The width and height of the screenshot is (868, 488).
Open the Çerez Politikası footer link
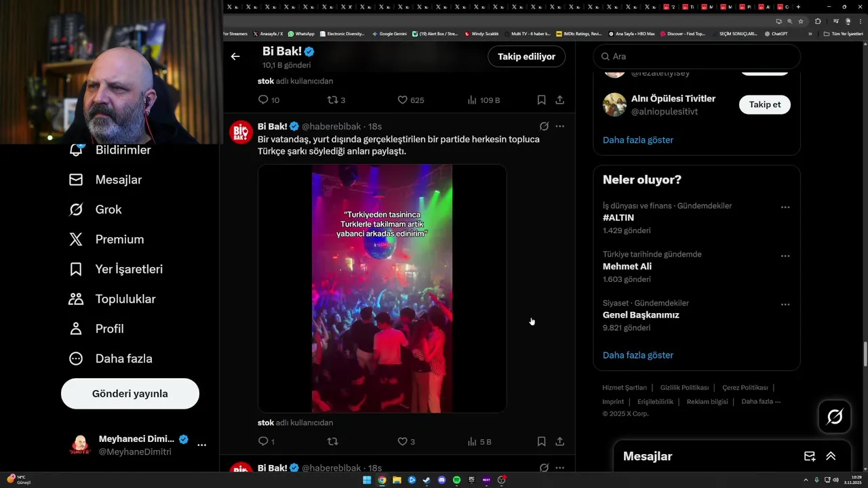[745, 388]
